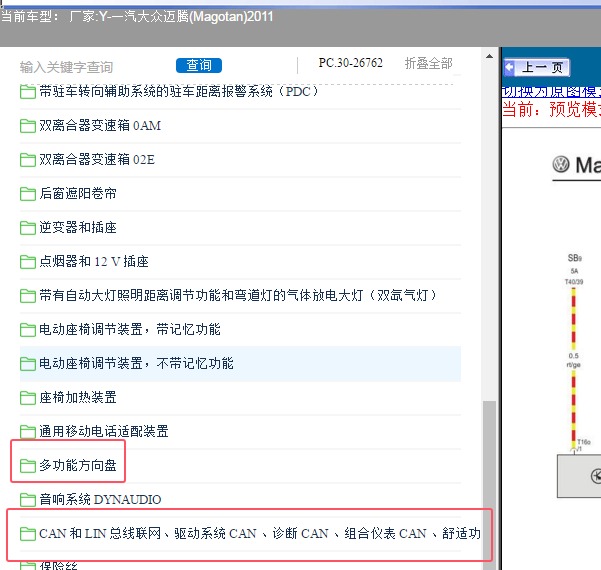Open folder icon for 电动座椅调节装置，带记忆功能
This screenshot has height=570, width=601.
(x=28, y=330)
